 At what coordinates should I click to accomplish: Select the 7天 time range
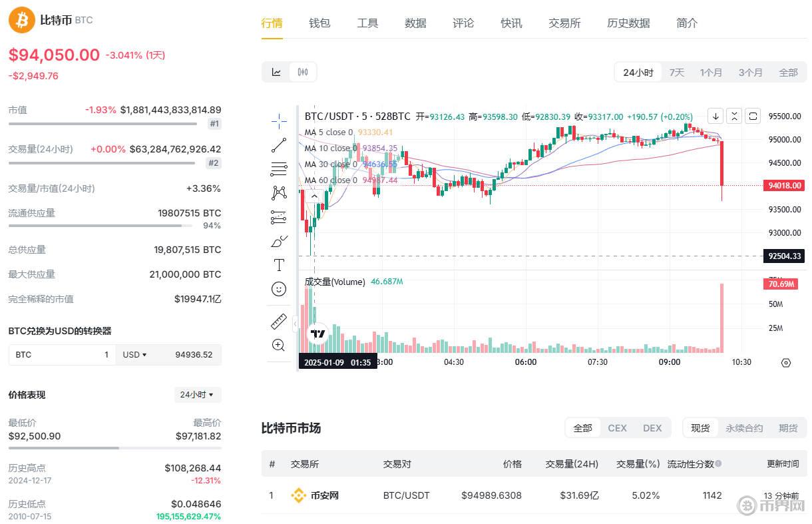(676, 73)
